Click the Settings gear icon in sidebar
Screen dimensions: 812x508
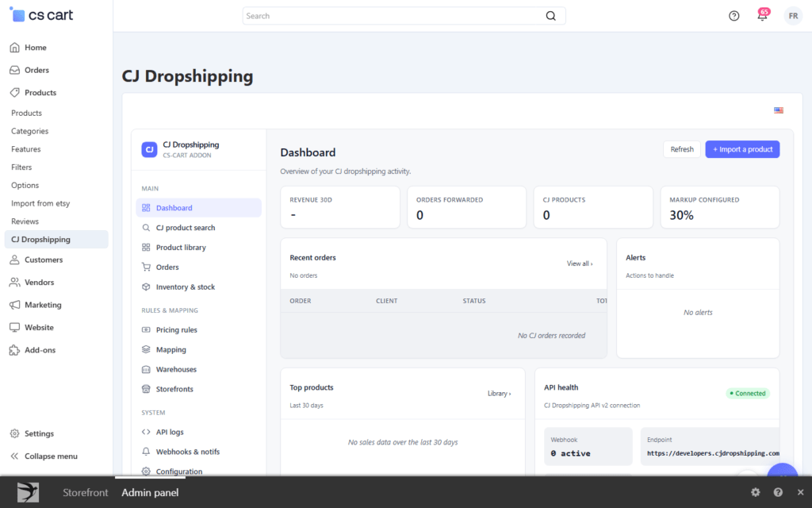pyautogui.click(x=14, y=433)
